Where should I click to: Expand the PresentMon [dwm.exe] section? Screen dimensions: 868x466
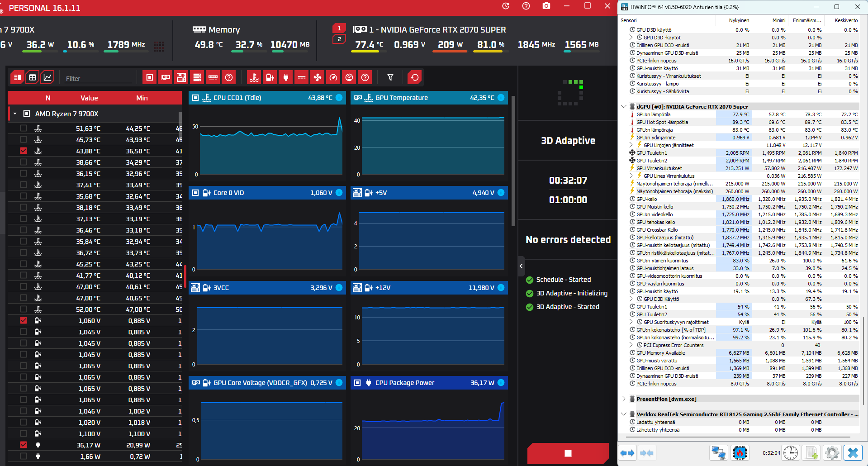point(624,399)
